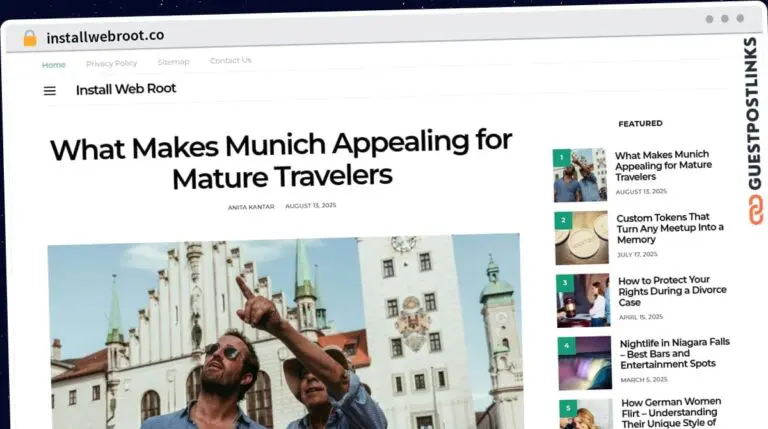Open the Sitemap menu item
The height and width of the screenshot is (429, 768).
(173, 62)
